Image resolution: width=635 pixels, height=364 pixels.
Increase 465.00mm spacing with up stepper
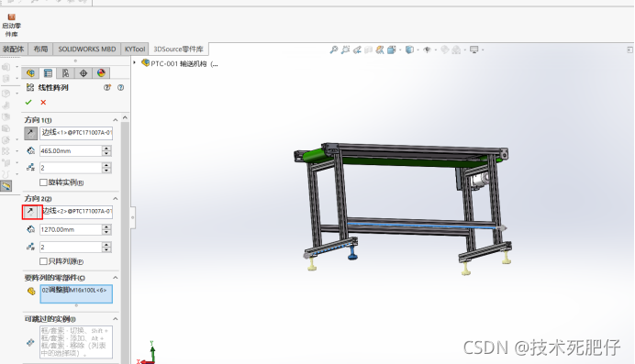tap(106, 149)
